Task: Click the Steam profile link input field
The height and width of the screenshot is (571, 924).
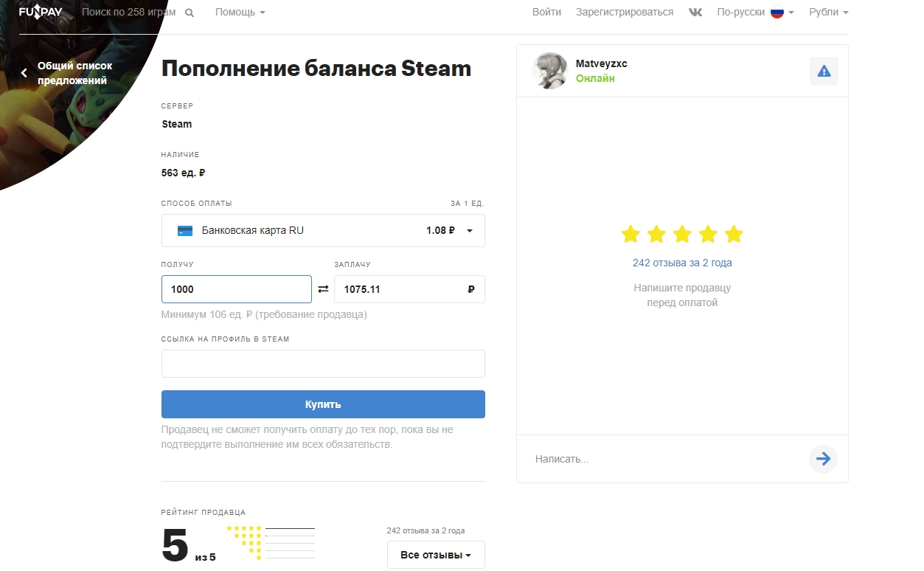Action: 323,364
